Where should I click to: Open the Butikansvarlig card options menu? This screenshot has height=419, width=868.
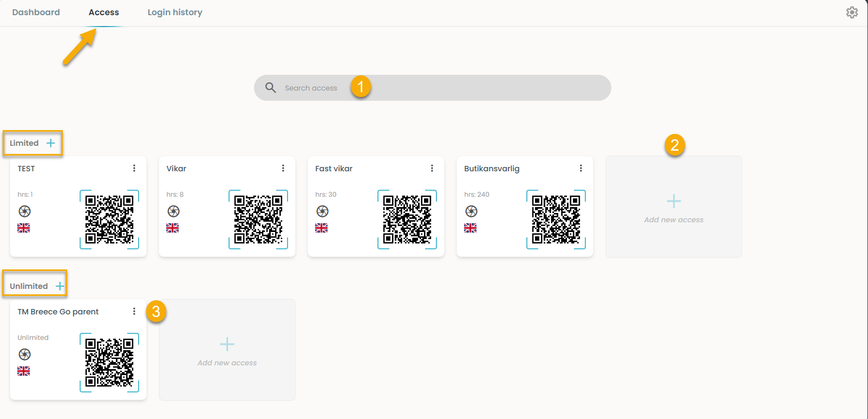[x=581, y=168]
